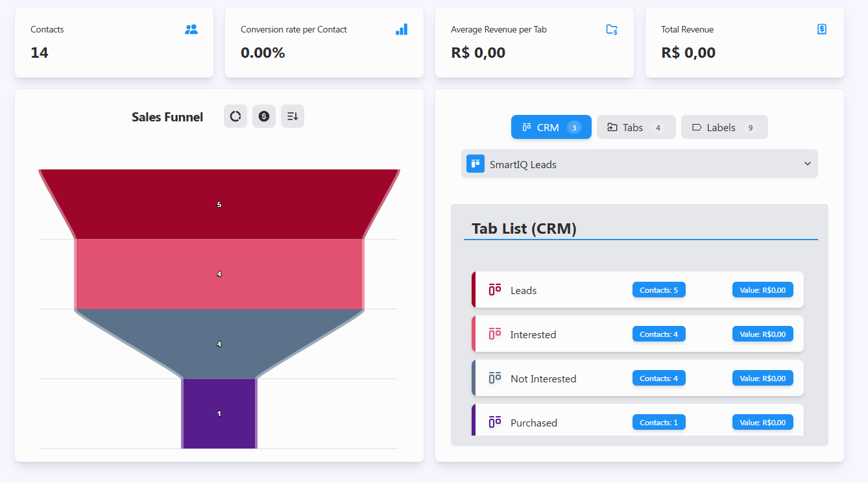Toggle currency values on the Sales Funnel

263,116
